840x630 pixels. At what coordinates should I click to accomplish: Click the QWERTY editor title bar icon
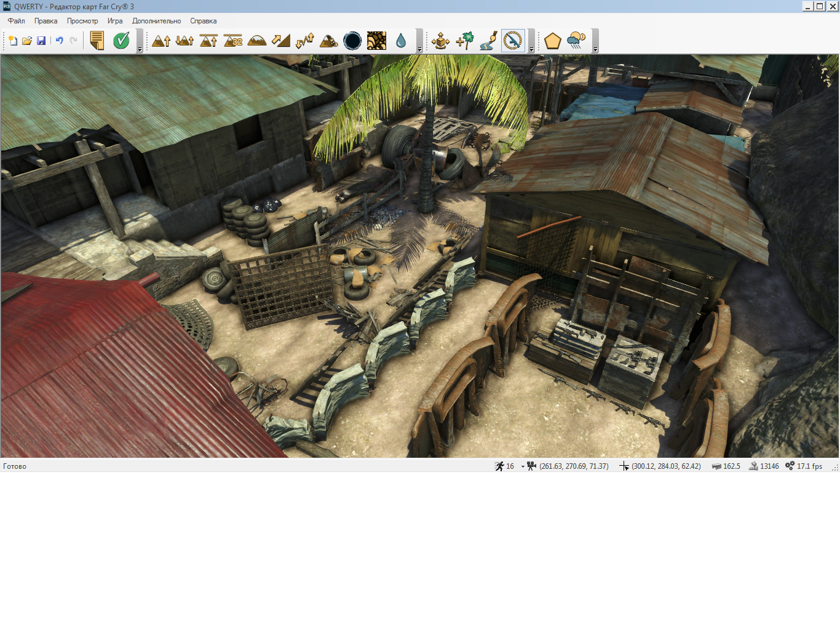pos(7,6)
